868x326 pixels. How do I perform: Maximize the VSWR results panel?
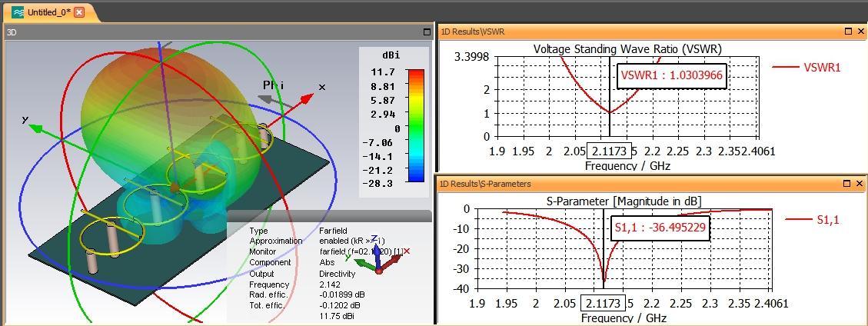848,32
